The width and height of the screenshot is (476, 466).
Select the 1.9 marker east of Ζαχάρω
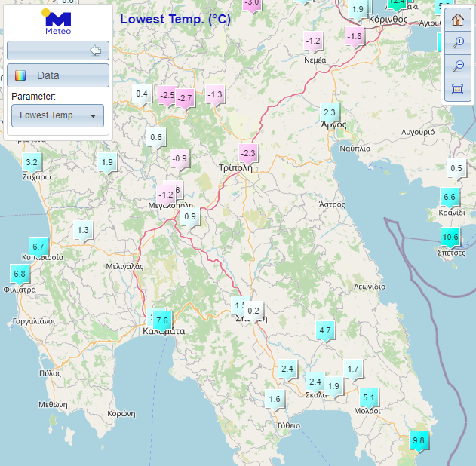[x=107, y=164]
